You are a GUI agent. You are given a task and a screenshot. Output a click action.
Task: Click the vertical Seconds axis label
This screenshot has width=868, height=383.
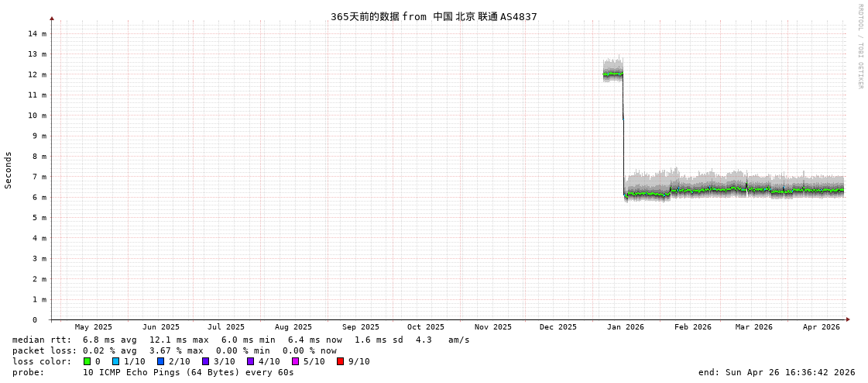pos(9,170)
